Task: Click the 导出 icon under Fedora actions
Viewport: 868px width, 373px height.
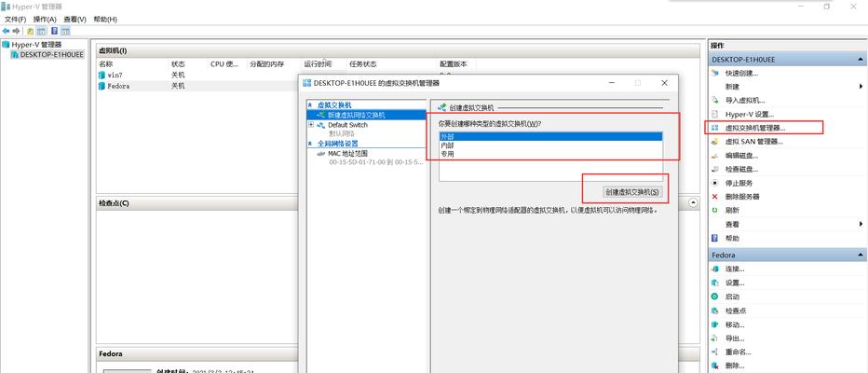Action: [x=714, y=338]
